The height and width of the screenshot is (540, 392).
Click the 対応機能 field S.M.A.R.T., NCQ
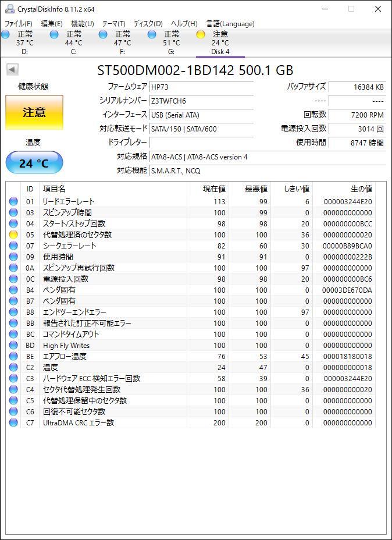268,170
